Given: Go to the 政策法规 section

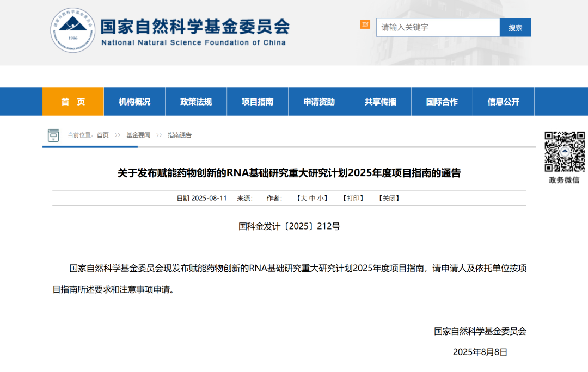Looking at the screenshot, I should point(196,102).
